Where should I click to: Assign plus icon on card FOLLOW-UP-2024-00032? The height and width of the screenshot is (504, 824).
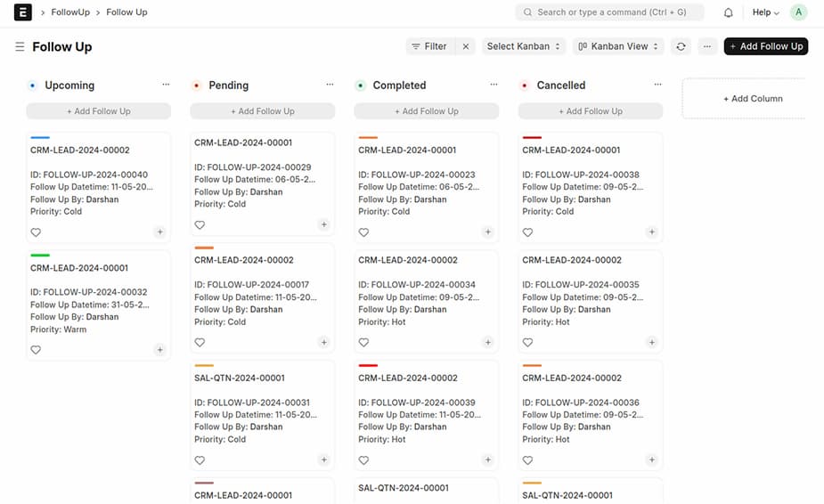click(x=159, y=349)
